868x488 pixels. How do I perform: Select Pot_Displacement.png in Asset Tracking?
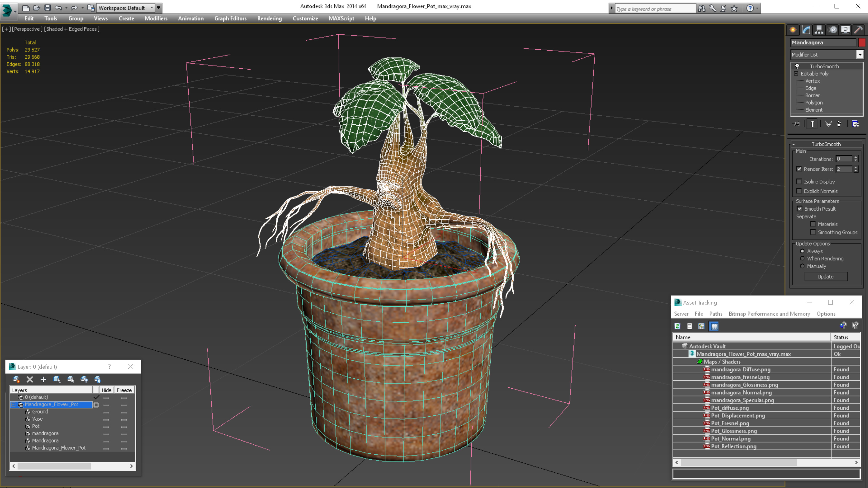point(737,416)
